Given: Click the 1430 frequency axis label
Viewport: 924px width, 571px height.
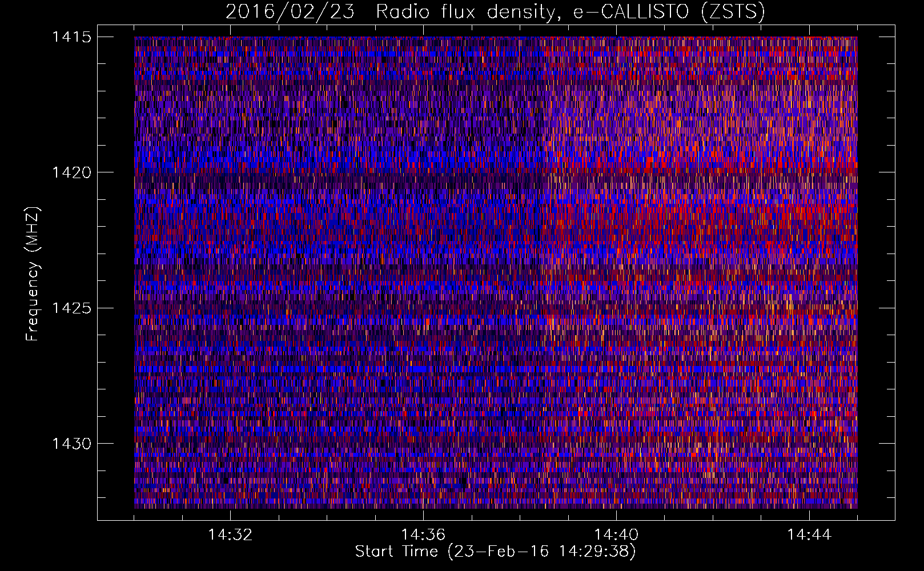Looking at the screenshot, I should coord(71,444).
